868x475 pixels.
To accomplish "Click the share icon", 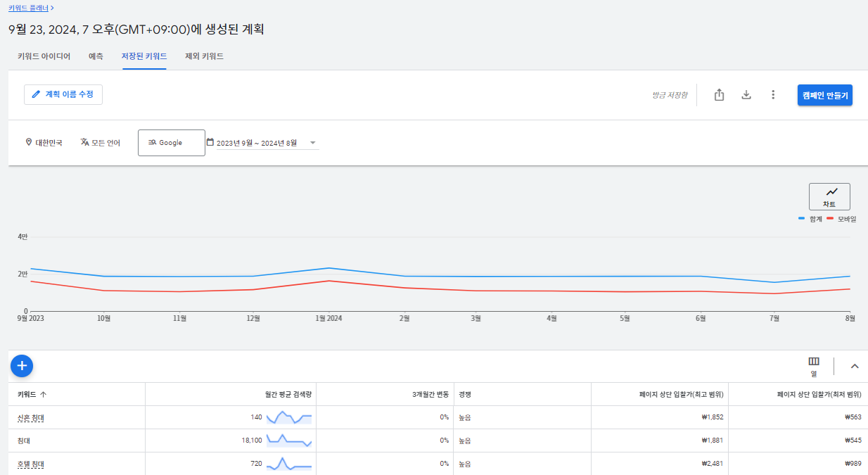I will (719, 95).
